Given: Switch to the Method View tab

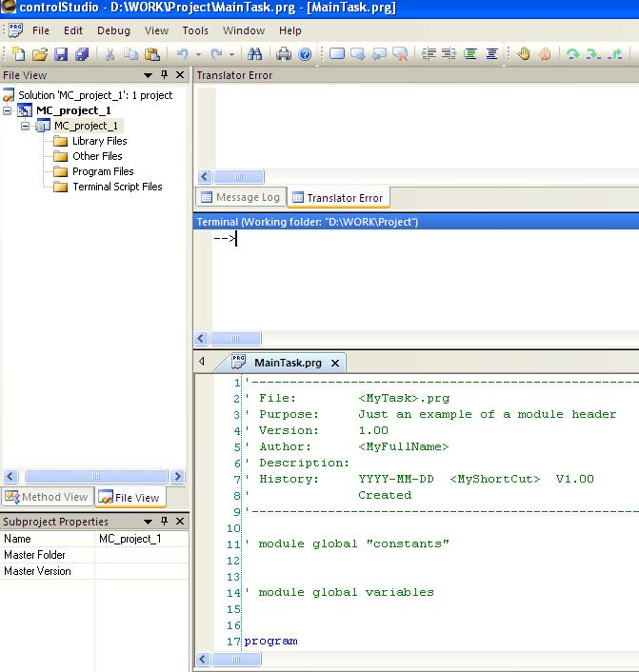Looking at the screenshot, I should pyautogui.click(x=47, y=497).
